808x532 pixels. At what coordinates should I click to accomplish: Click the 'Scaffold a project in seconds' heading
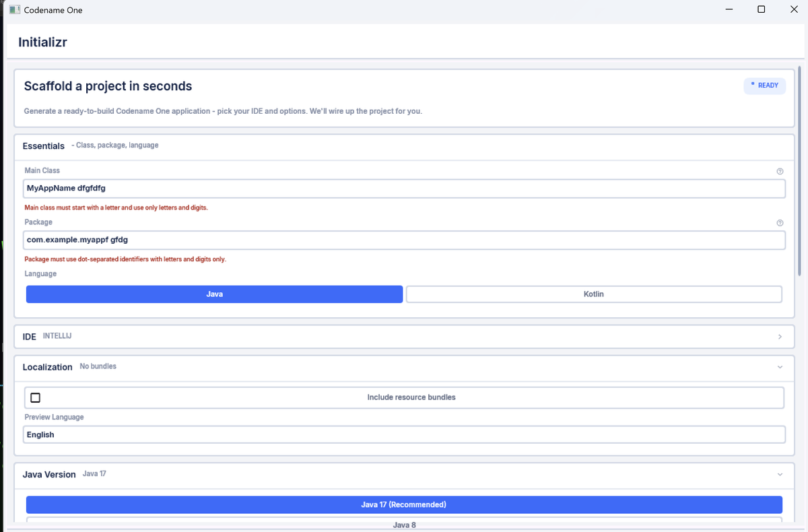(x=108, y=86)
